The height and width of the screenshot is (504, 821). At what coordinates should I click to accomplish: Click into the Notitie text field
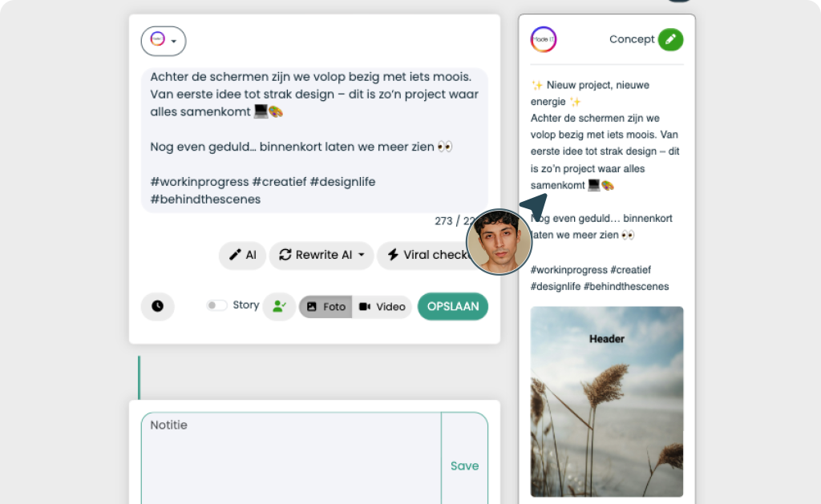click(x=291, y=458)
